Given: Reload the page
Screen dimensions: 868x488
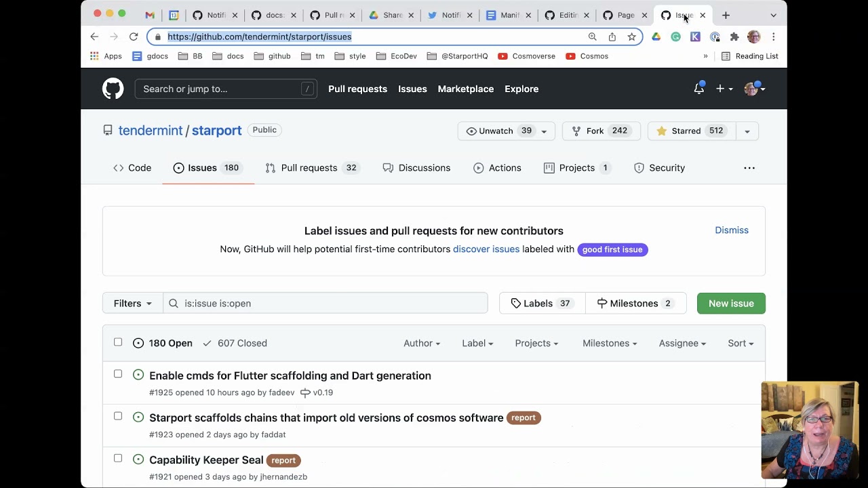Looking at the screenshot, I should [134, 37].
